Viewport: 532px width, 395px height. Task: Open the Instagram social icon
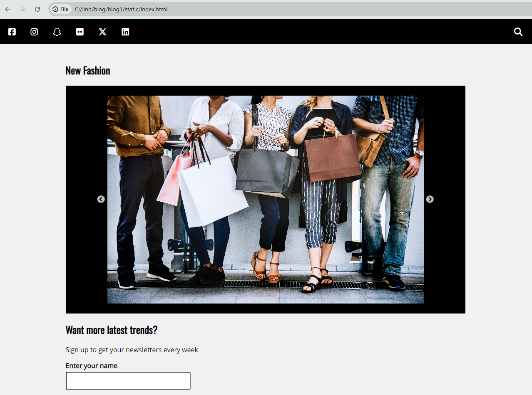point(35,32)
